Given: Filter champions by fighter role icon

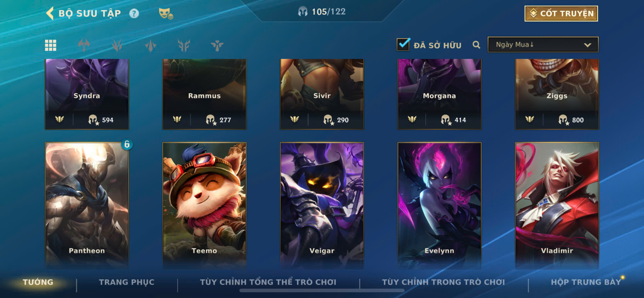Looking at the screenshot, I should pos(84,45).
